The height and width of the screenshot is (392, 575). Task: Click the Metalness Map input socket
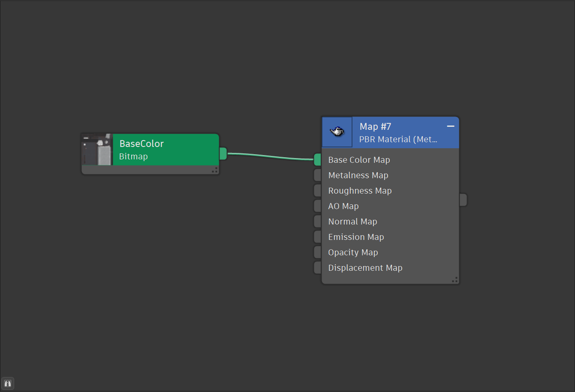317,175
